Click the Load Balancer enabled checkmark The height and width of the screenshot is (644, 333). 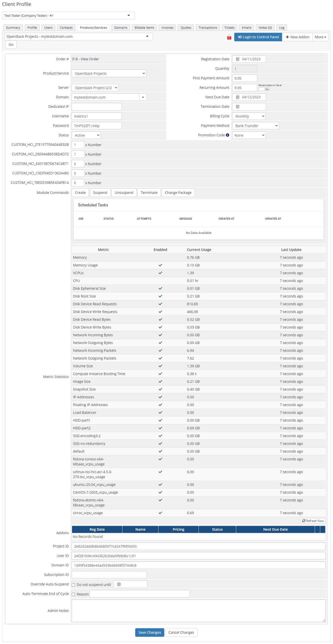160,413
